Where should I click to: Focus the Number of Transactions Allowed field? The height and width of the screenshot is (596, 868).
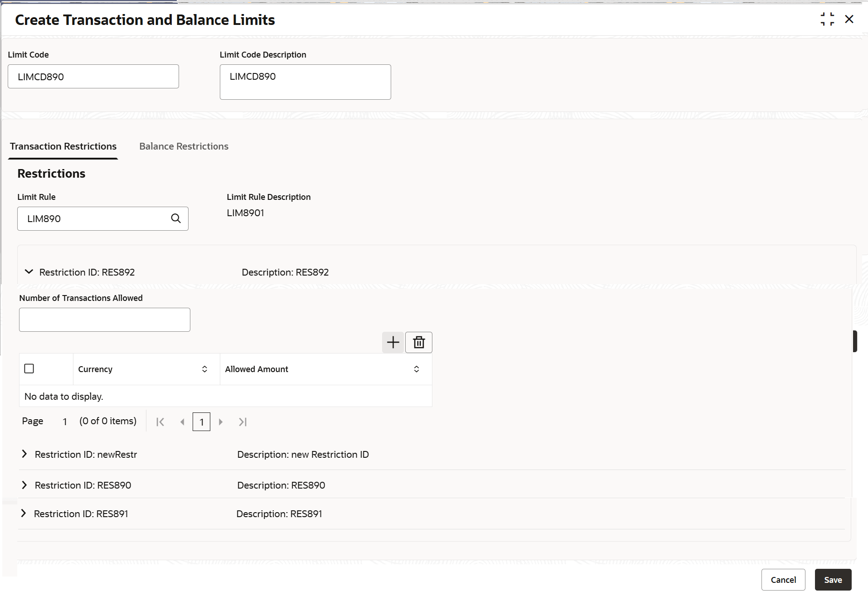pyautogui.click(x=105, y=320)
